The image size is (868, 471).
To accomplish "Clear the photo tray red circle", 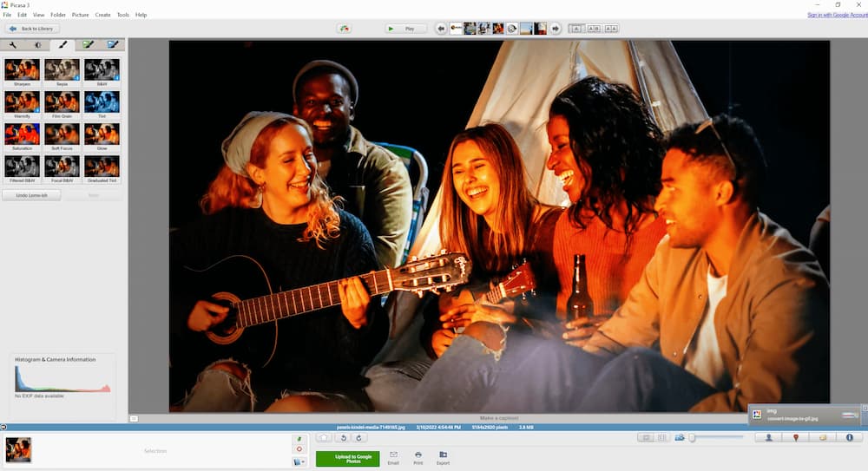I will (x=299, y=449).
